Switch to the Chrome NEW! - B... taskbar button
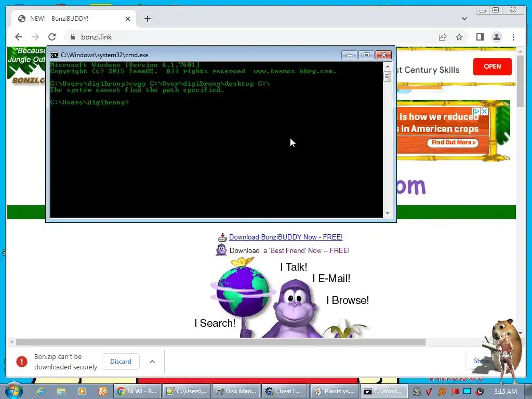Screen dimensions: 532x399 (x=137, y=391)
